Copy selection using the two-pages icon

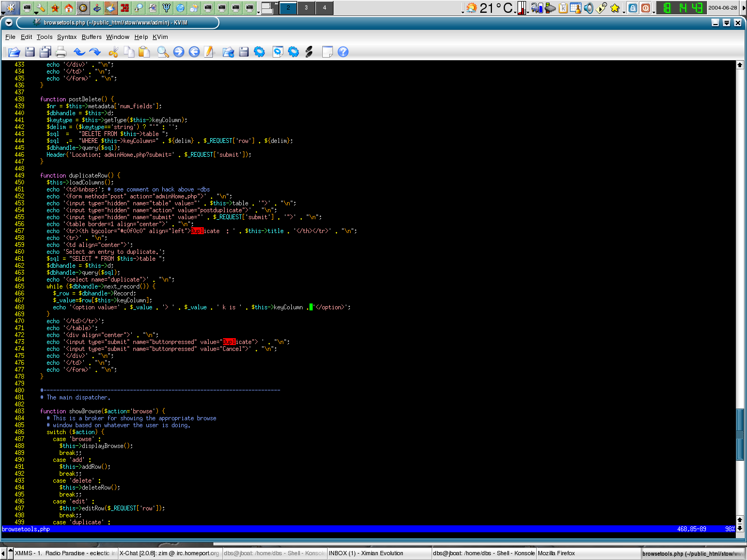(129, 52)
